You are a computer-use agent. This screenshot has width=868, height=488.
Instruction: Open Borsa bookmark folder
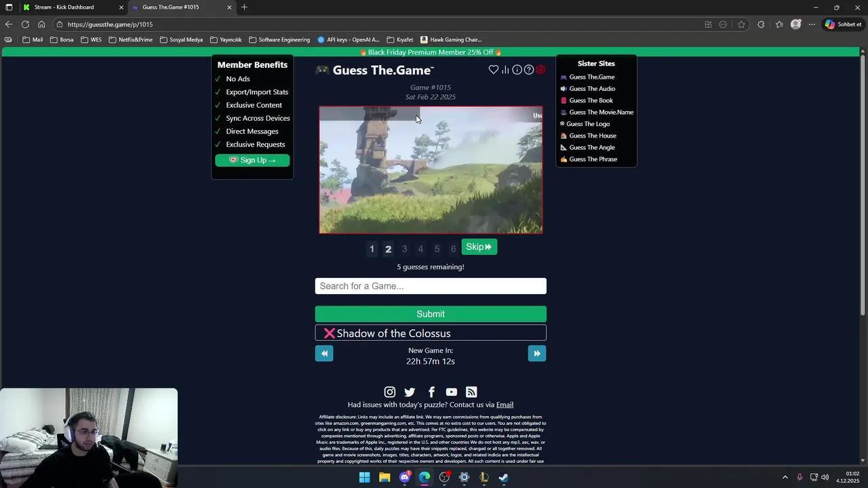point(61,40)
